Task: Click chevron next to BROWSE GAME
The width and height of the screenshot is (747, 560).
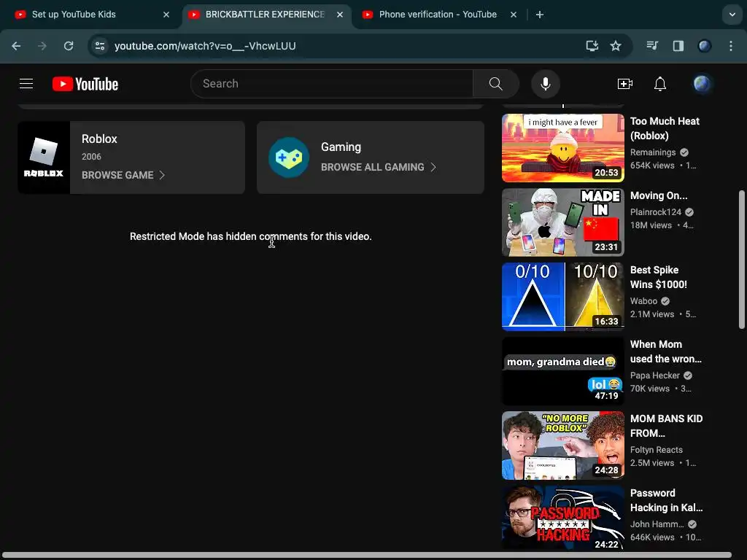Action: [x=163, y=175]
